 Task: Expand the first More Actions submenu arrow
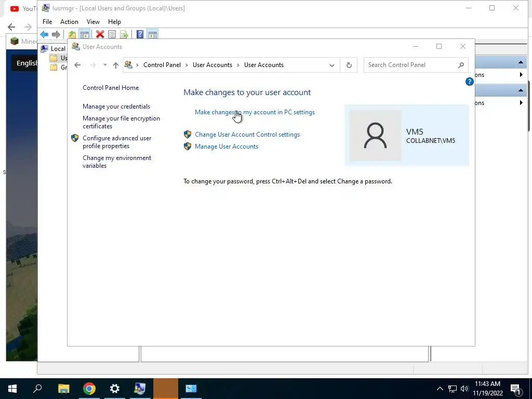[x=521, y=75]
